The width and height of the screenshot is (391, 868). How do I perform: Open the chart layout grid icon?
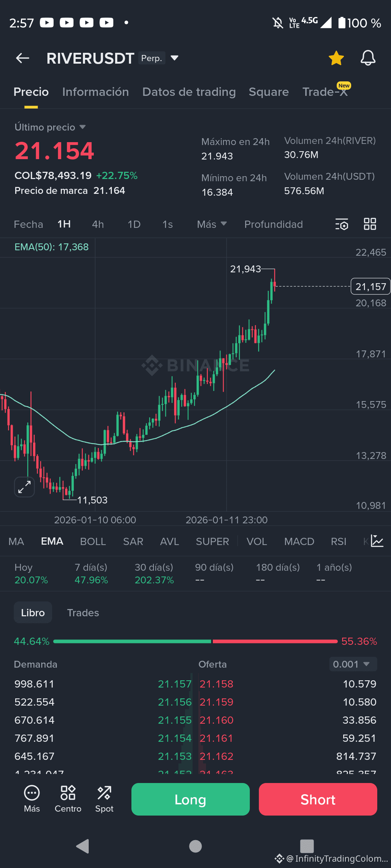coord(370,224)
